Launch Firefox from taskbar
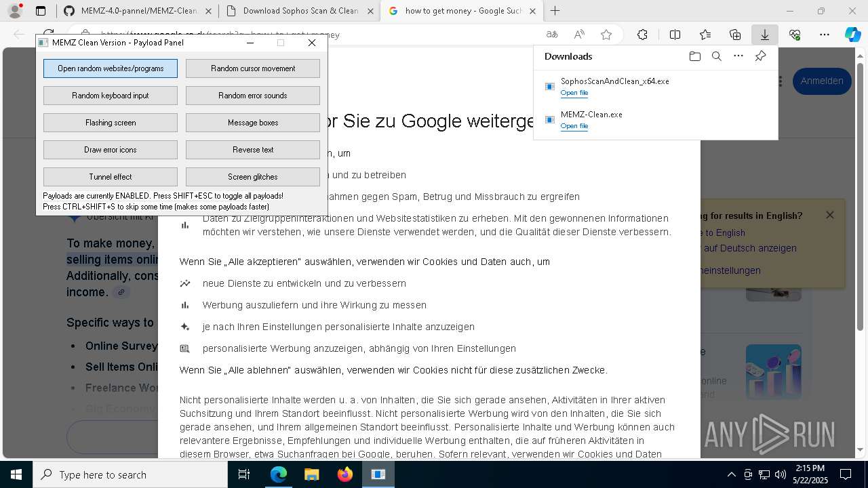868x488 pixels. tap(344, 474)
